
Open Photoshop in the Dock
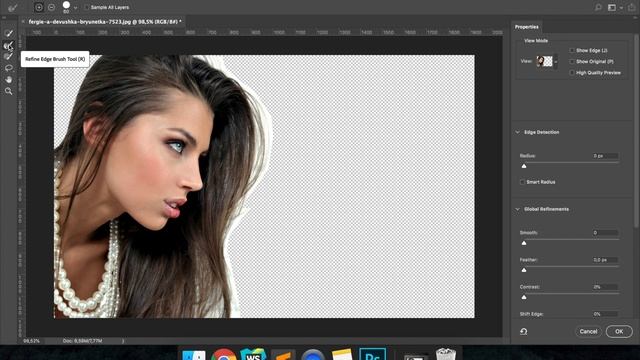click(x=372, y=354)
